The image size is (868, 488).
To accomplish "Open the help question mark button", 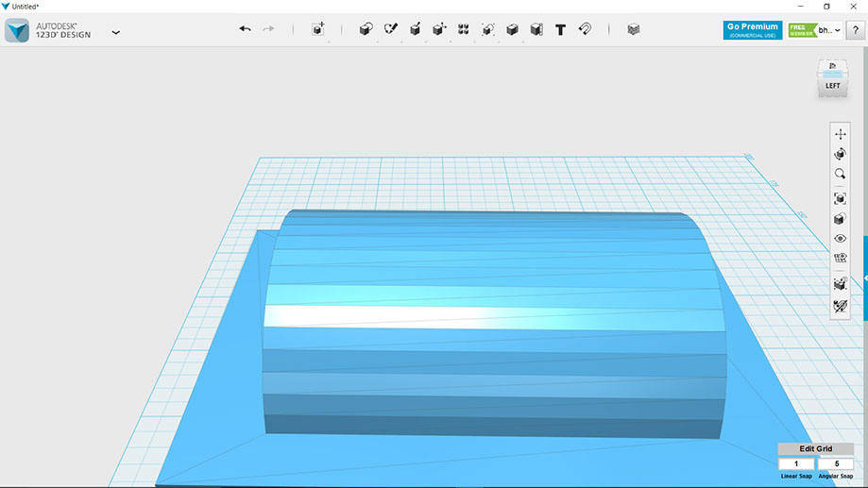I will pos(856,30).
